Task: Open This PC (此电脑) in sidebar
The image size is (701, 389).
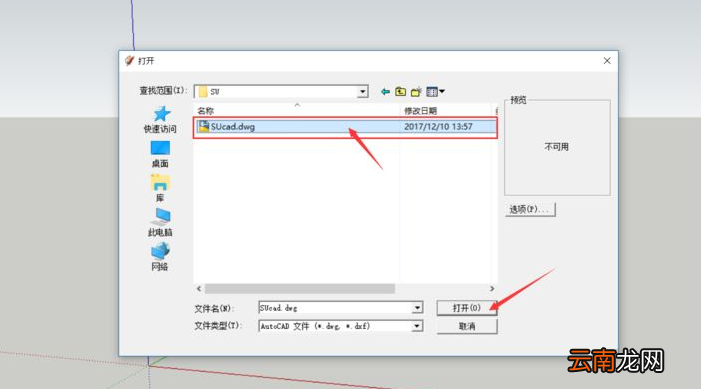Action: coord(160,222)
